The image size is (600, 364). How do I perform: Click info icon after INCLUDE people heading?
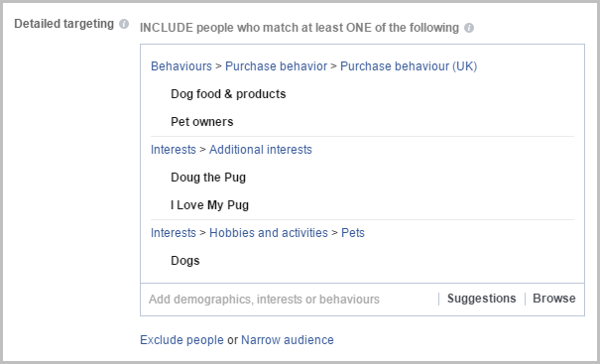469,28
